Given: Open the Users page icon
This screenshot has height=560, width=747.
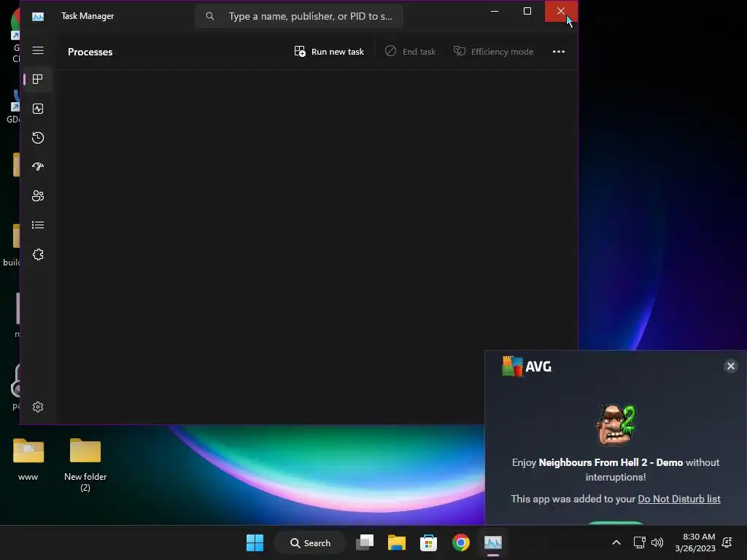Looking at the screenshot, I should pos(38,195).
